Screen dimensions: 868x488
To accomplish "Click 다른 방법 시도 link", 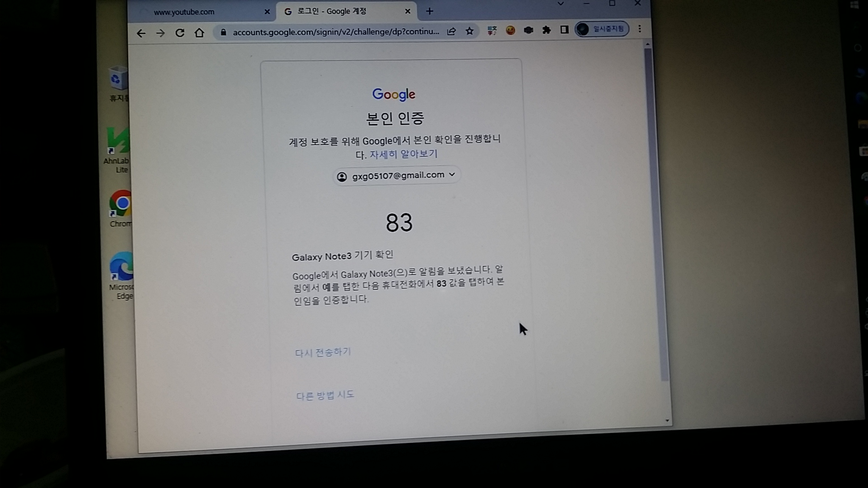I will coord(325,395).
